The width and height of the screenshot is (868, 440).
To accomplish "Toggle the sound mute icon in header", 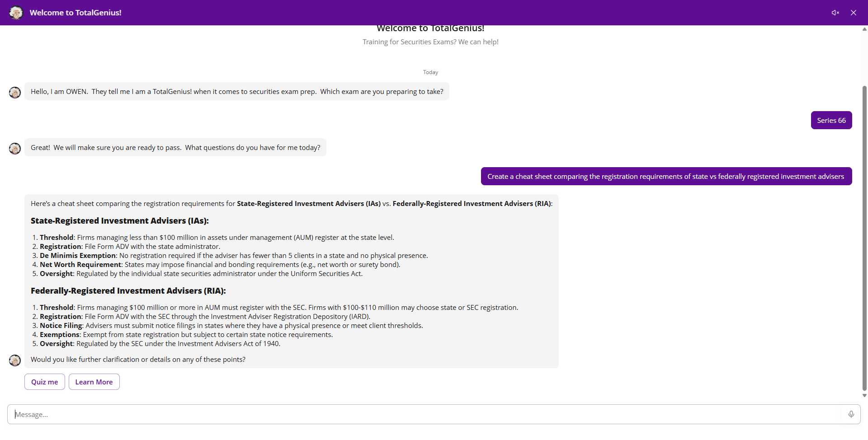I will [x=835, y=13].
